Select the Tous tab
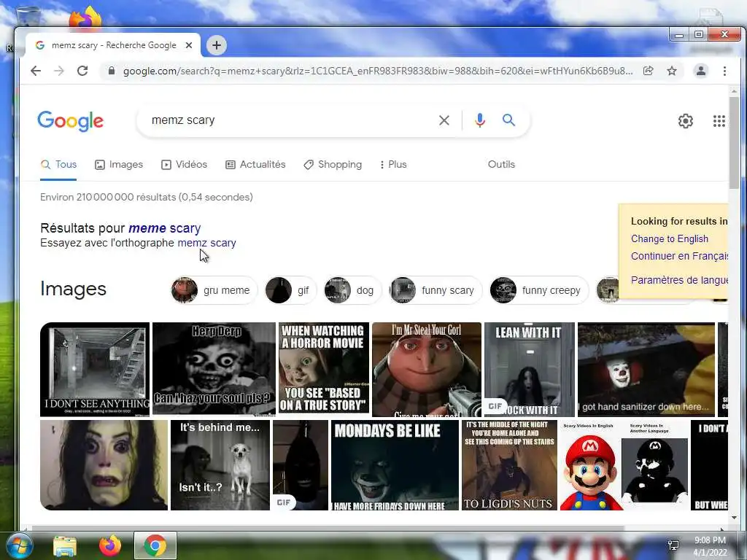 coord(58,164)
